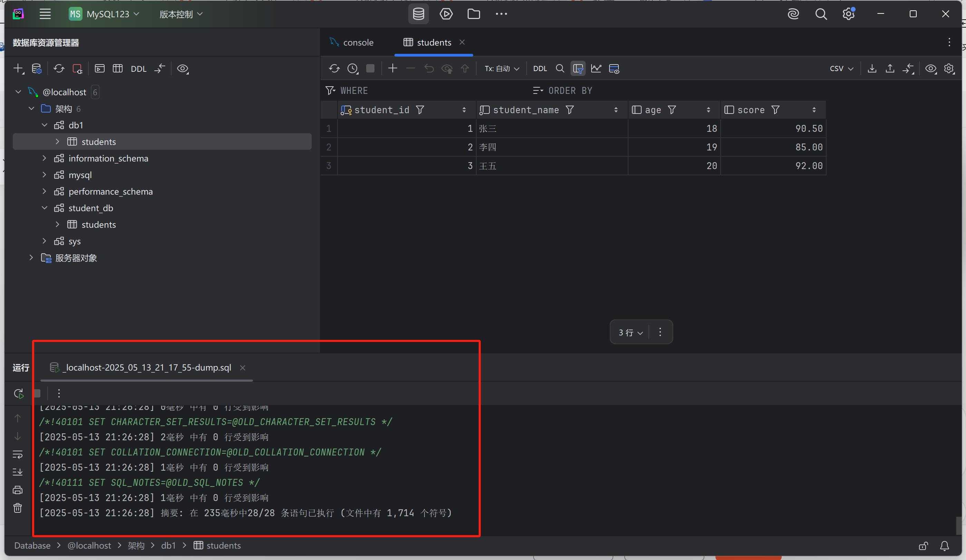Rerun the dump script in run panel
966x560 pixels.
[18, 394]
